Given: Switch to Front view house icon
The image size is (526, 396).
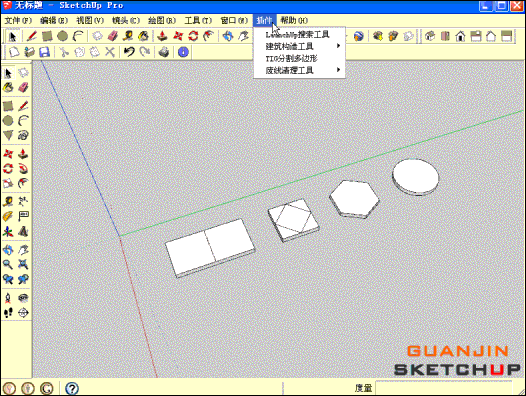Looking at the screenshot, I should tap(461, 36).
